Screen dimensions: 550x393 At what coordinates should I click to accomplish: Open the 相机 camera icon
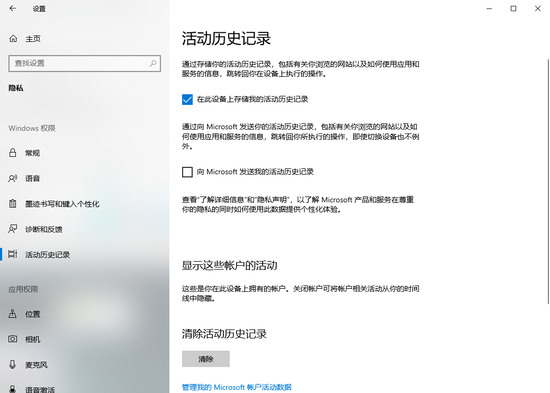click(13, 339)
